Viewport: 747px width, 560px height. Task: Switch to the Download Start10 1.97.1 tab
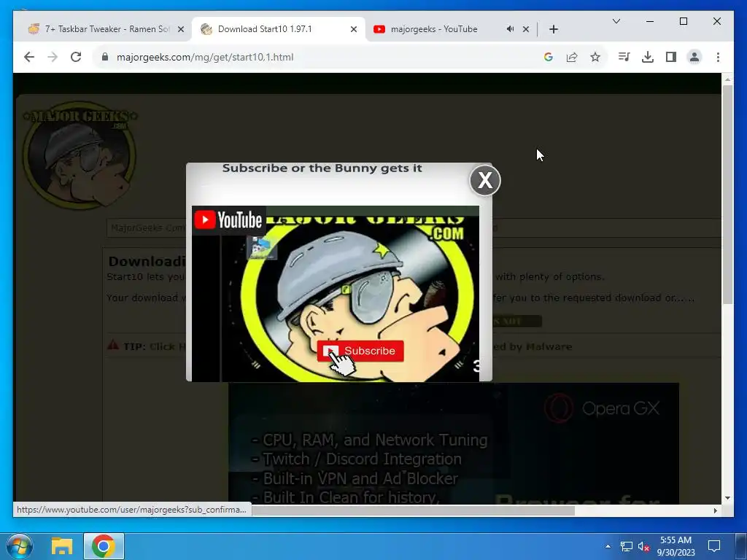(265, 29)
